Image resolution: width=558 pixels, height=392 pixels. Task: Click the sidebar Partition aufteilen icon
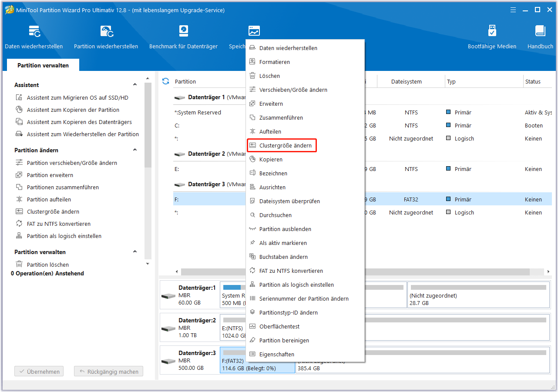pos(19,199)
